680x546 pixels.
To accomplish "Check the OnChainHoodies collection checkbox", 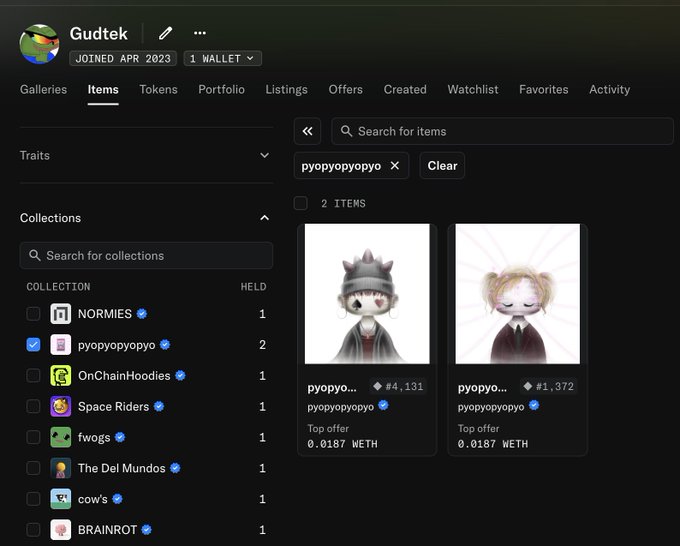I will pos(33,376).
